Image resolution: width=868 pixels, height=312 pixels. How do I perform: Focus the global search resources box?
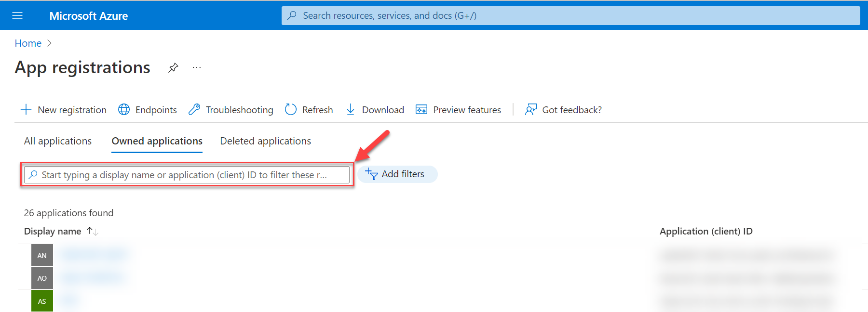click(x=570, y=15)
